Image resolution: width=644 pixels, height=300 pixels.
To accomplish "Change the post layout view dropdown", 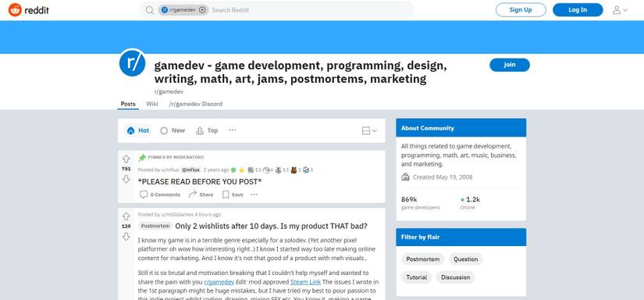I will (368, 130).
